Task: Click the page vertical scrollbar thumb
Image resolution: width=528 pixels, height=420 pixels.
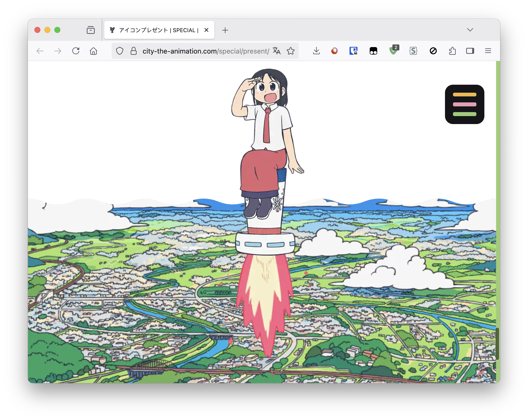Action: point(498,344)
